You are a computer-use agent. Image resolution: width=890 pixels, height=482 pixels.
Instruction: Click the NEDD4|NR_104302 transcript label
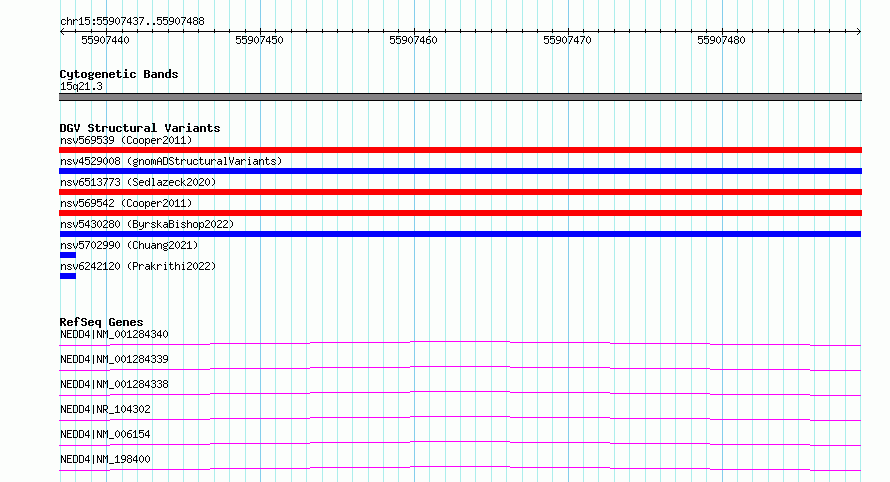pyautogui.click(x=105, y=409)
